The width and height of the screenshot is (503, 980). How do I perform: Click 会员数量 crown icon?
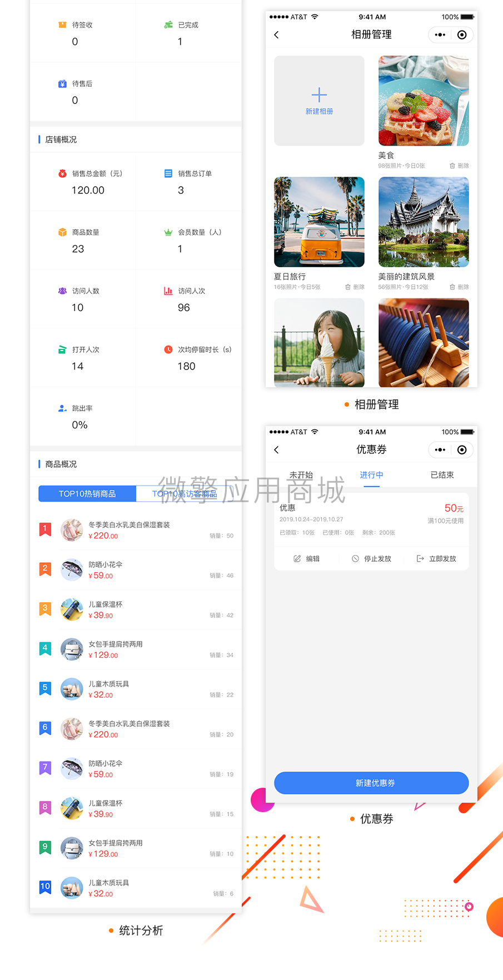pos(168,232)
